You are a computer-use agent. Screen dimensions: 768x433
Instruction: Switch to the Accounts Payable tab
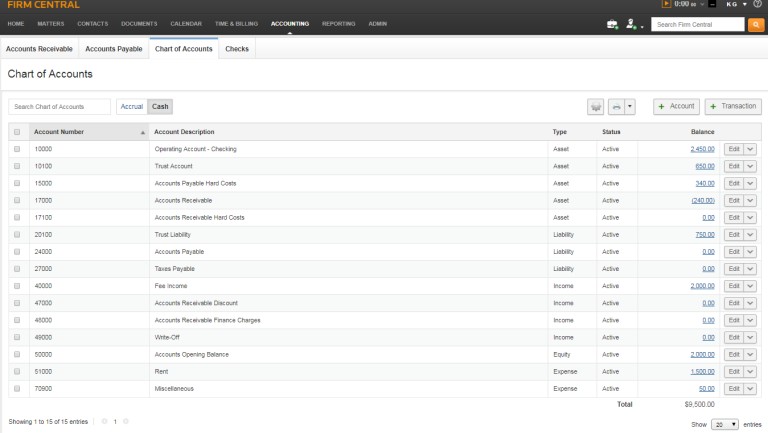pyautogui.click(x=113, y=48)
